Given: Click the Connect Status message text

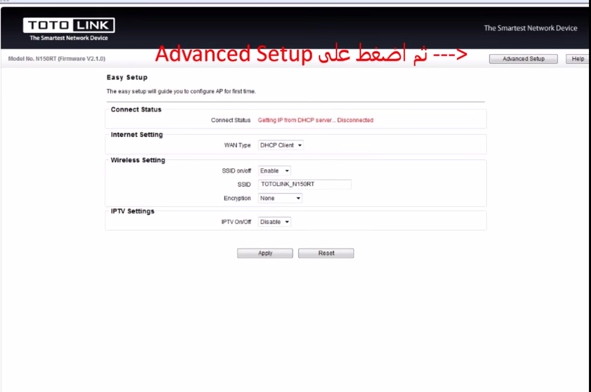Looking at the screenshot, I should point(315,120).
